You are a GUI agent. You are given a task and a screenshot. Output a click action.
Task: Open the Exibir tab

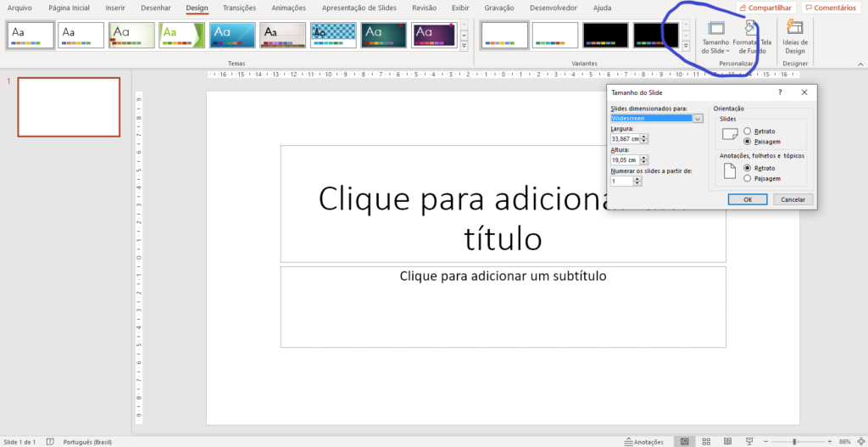point(460,8)
